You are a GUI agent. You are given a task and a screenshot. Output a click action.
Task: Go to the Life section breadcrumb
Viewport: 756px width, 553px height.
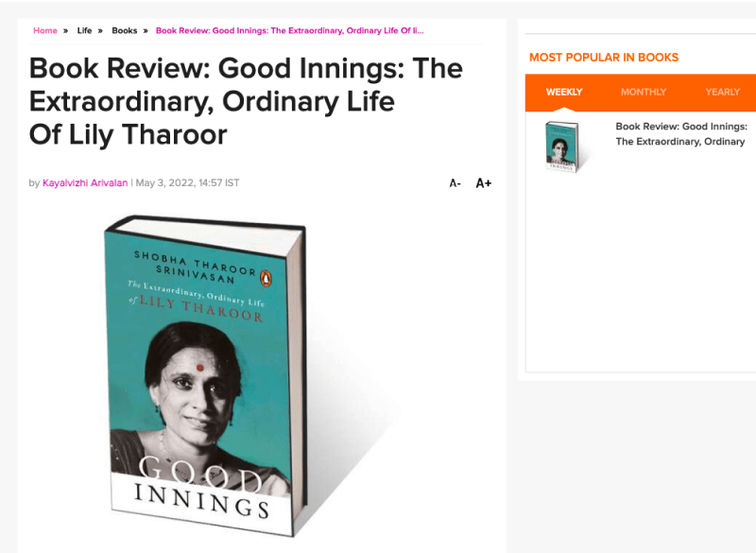click(x=85, y=30)
